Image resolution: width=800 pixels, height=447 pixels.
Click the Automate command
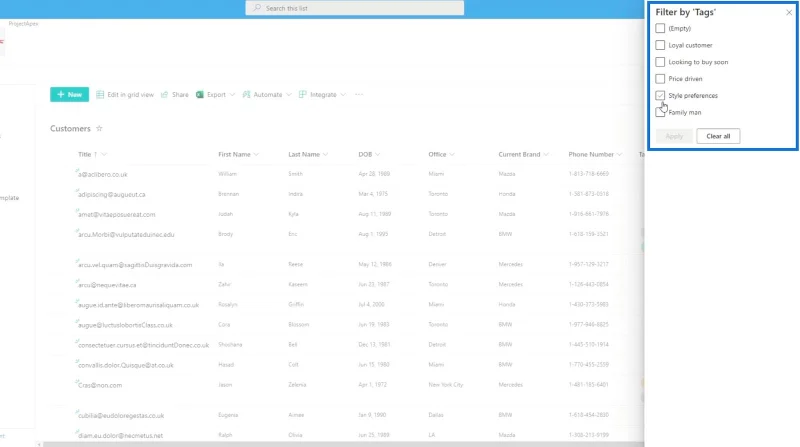[x=267, y=94]
